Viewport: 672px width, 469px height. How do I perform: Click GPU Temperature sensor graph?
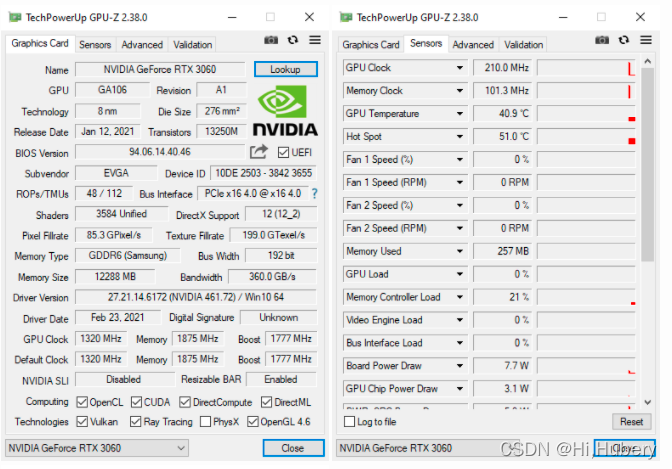coord(586,114)
